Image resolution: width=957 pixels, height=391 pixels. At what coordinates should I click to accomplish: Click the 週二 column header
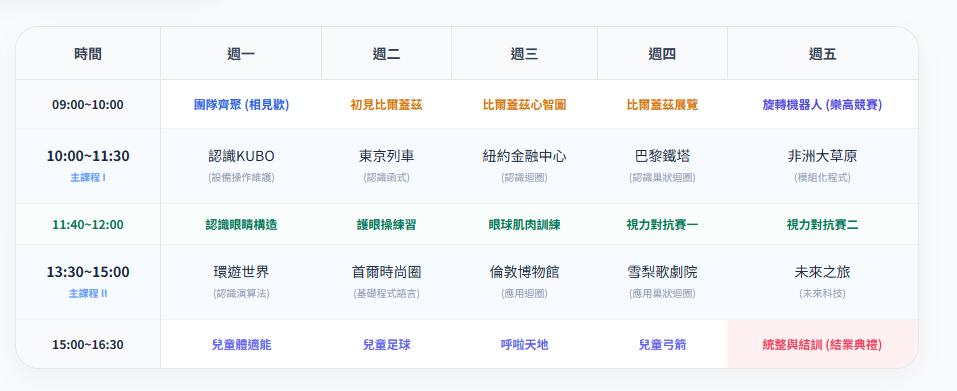pos(386,54)
